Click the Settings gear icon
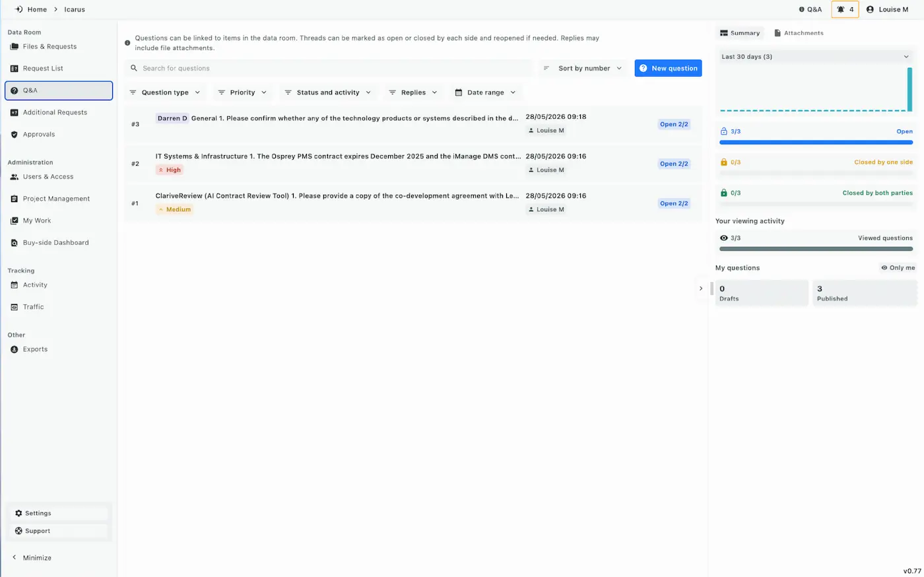Viewport: 924px width, 577px height. point(18,513)
